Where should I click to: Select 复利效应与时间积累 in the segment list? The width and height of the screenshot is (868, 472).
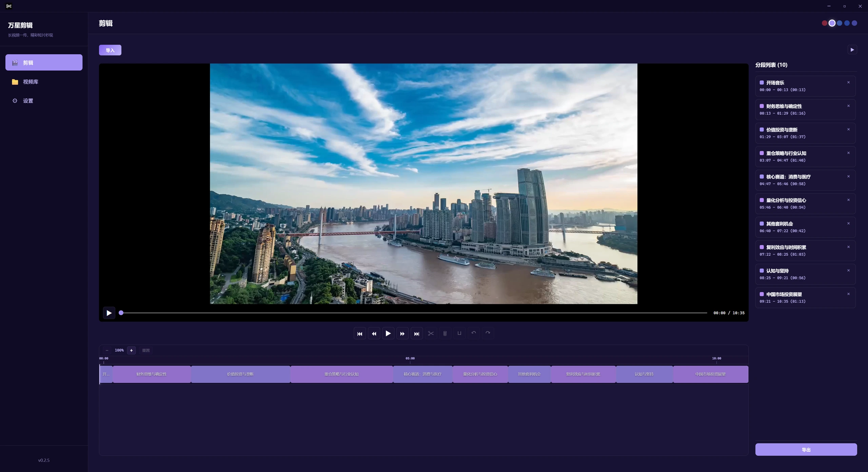(805, 251)
